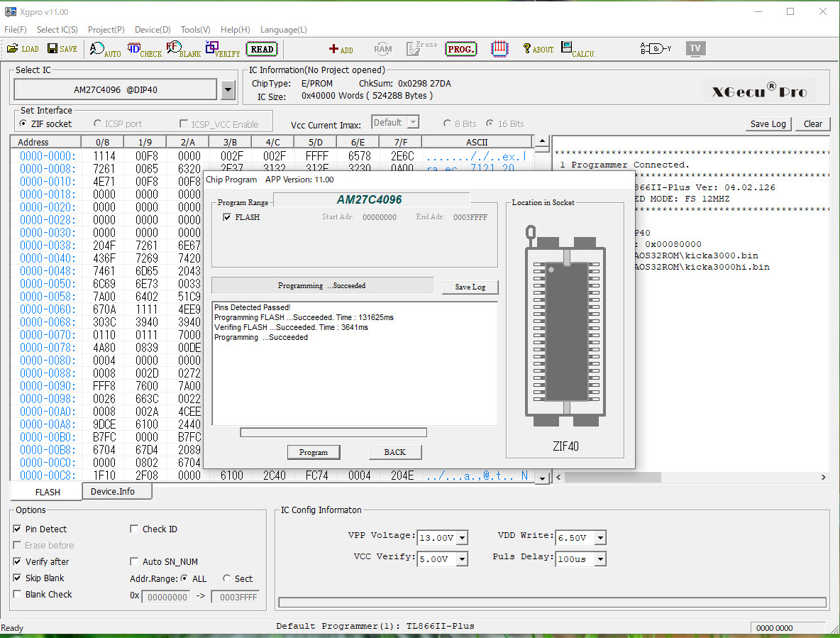Click the ZIF40 socket chip illustration
Screen dimensions: 840x638
tap(565, 326)
